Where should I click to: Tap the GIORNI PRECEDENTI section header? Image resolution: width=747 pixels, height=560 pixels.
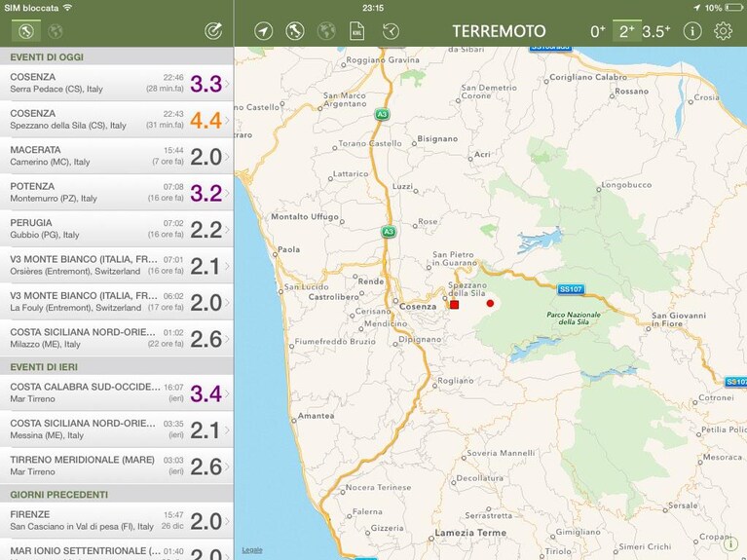117,494
